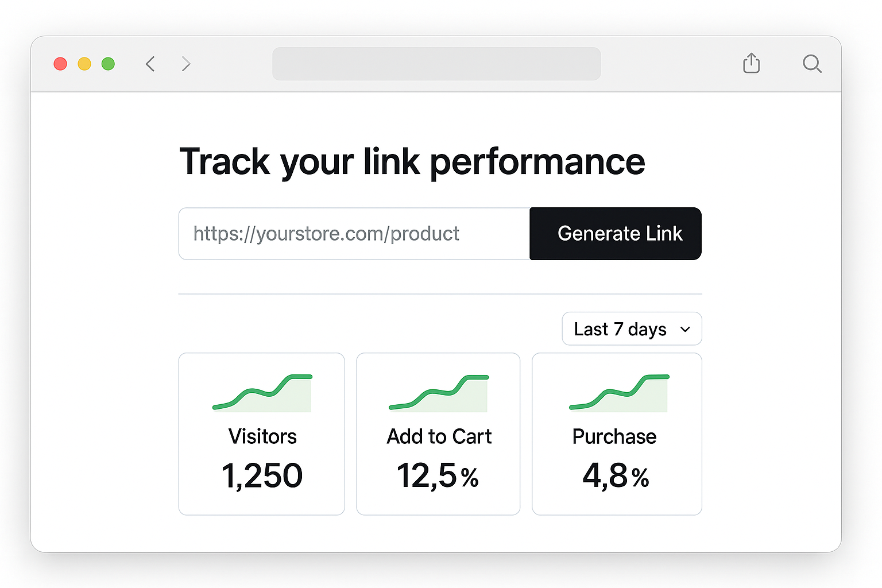Click the browser forward arrow
Image resolution: width=882 pixels, height=588 pixels.
pos(185,64)
